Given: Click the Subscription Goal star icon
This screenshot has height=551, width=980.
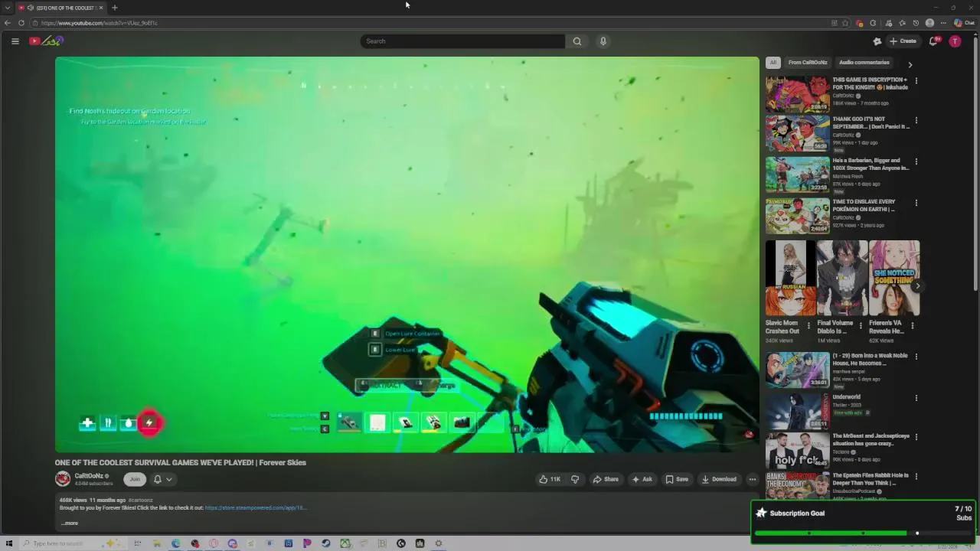Looking at the screenshot, I should click(x=761, y=513).
